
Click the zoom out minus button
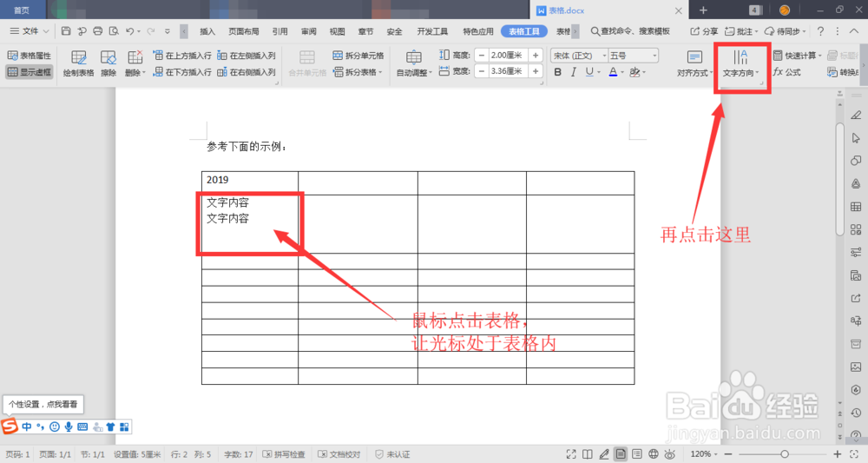pos(728,454)
